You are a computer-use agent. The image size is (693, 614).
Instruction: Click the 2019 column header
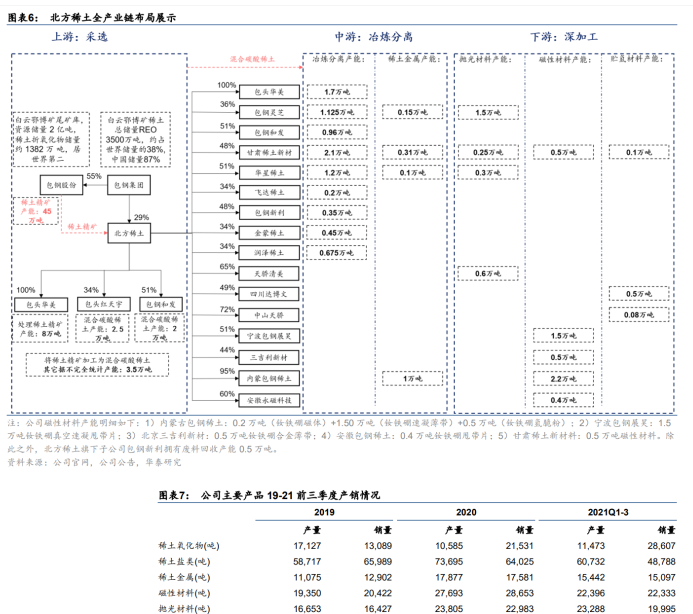point(324,512)
